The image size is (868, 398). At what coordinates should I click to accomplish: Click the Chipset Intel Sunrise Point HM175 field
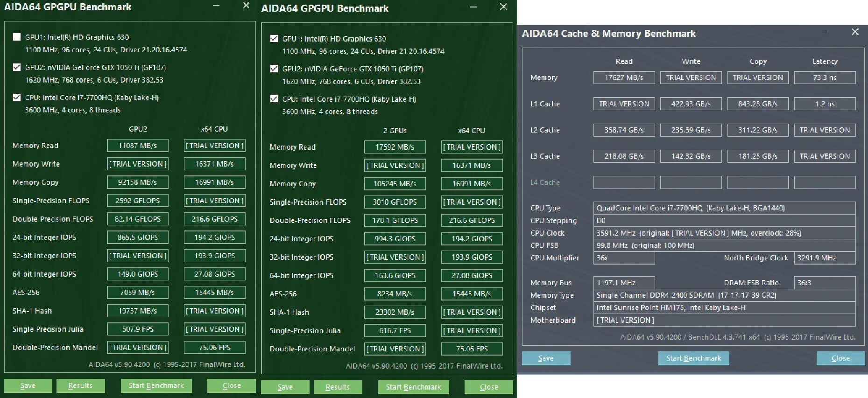(725, 307)
